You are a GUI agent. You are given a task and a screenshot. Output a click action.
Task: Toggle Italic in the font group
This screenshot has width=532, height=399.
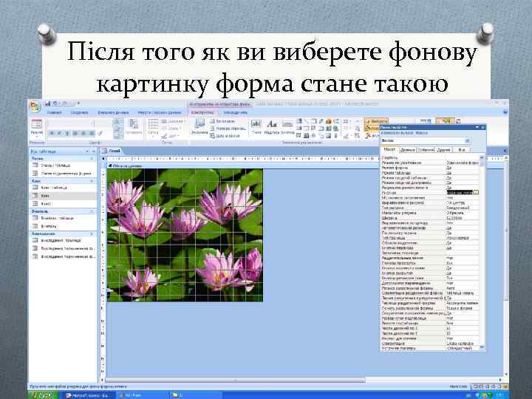[x=60, y=133]
